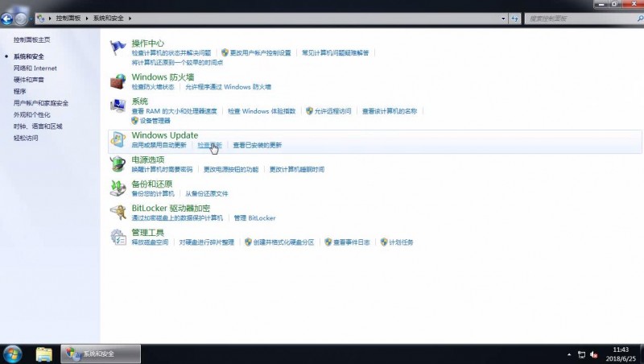Open the Action Center flag icon
Image resolution: width=644 pixels, height=364 pixels.
click(x=118, y=48)
